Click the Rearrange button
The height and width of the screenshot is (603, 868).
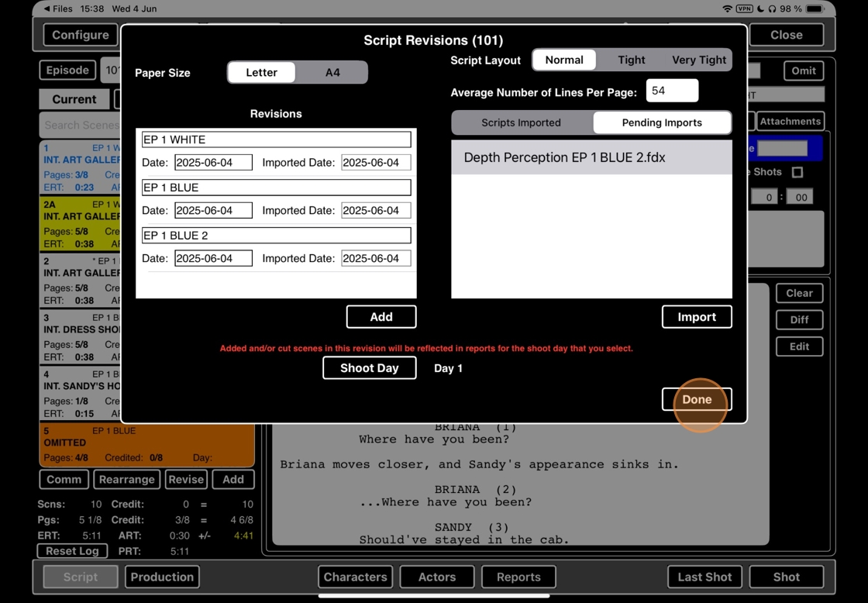point(127,480)
